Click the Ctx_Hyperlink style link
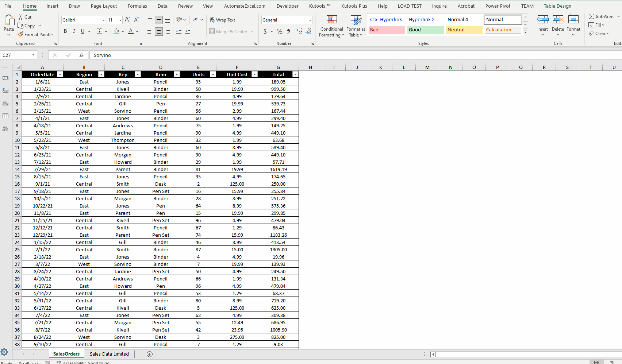Screen dimensions: 622x364 coord(385,19)
